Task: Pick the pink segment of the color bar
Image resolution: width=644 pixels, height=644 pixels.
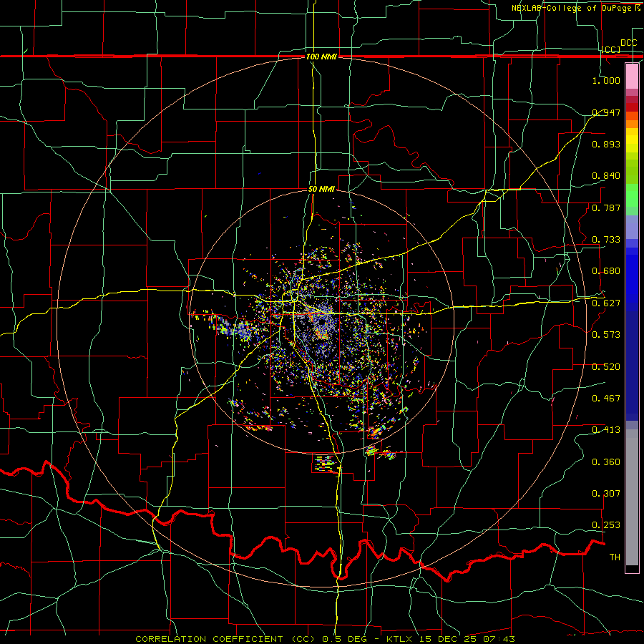Action: point(632,76)
